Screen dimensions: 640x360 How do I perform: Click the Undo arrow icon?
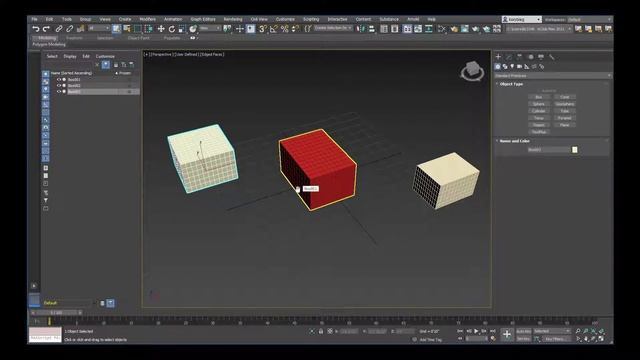tap(36, 29)
